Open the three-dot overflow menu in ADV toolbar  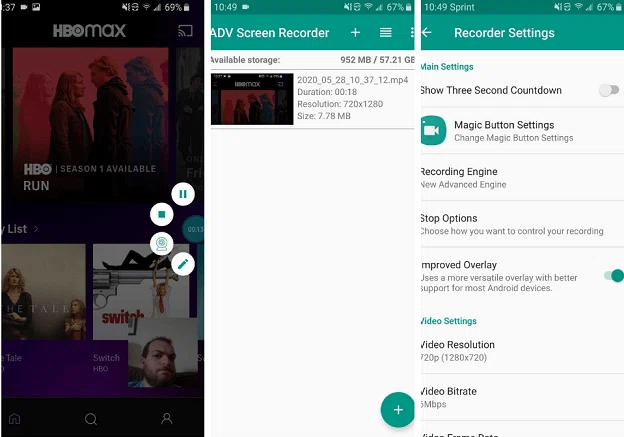coord(412,33)
